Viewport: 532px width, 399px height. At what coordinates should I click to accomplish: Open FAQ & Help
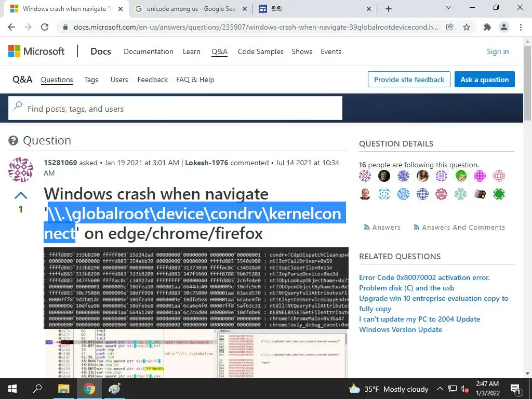click(x=195, y=79)
